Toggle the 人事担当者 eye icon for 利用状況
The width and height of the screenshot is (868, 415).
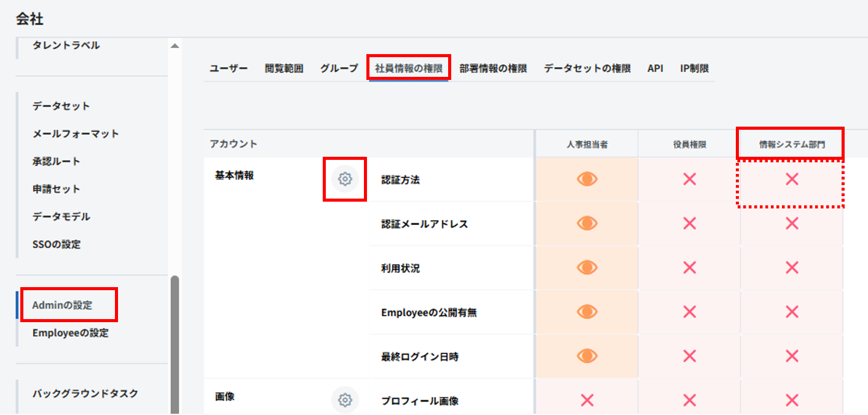(587, 267)
